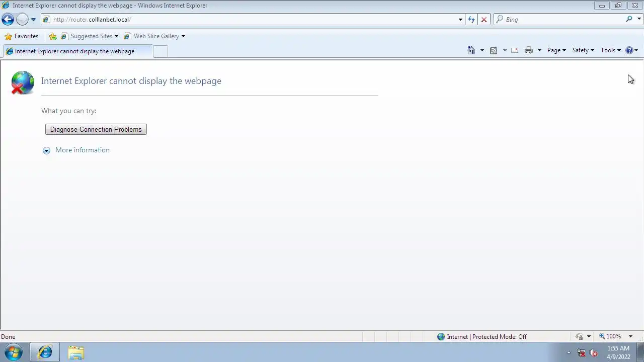Click the Forward navigation arrow button
644x362 pixels.
pos(22,20)
